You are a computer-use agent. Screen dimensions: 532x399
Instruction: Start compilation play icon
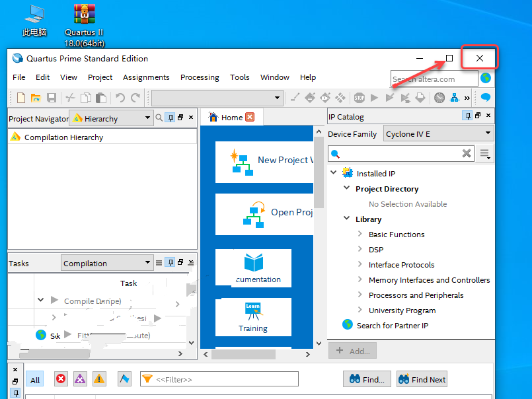[374, 98]
